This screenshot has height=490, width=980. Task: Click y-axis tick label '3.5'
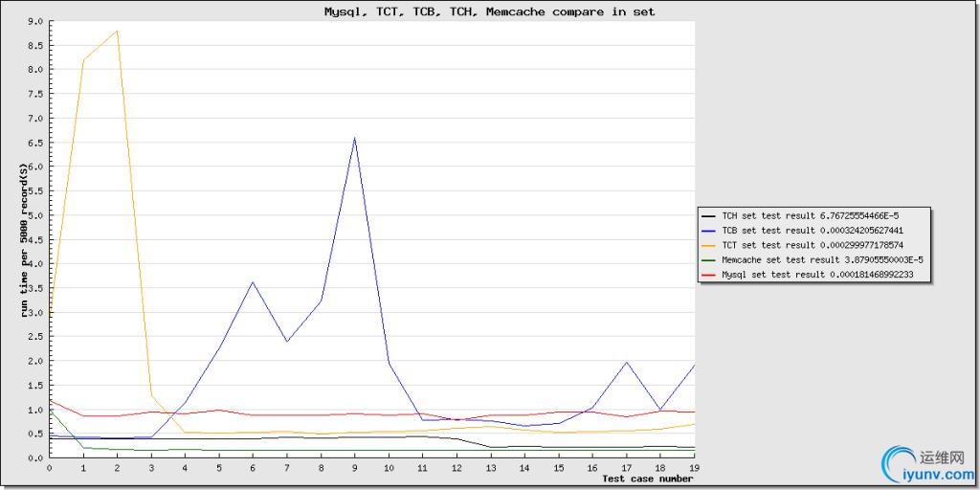coord(36,288)
